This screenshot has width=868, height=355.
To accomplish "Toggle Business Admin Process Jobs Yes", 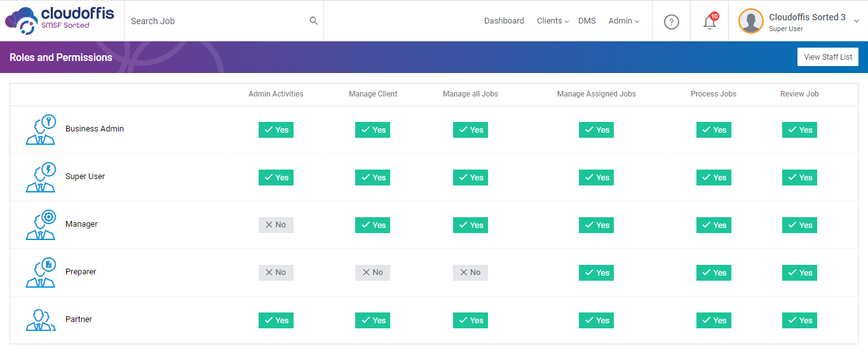I will 714,130.
